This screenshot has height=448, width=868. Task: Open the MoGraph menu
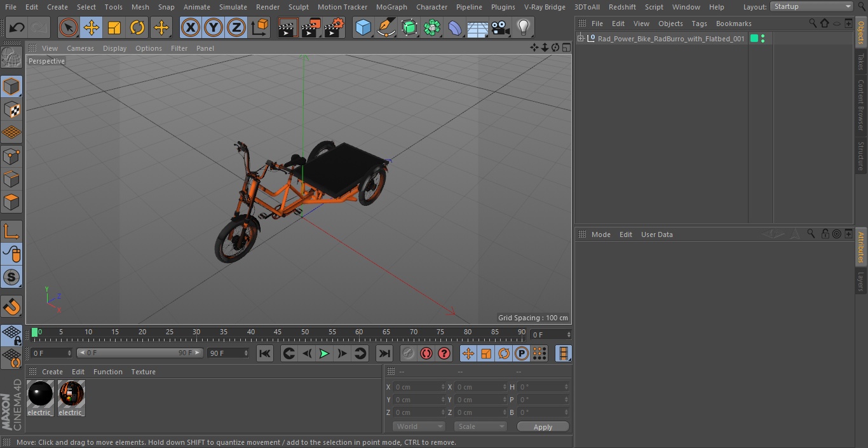pyautogui.click(x=391, y=7)
